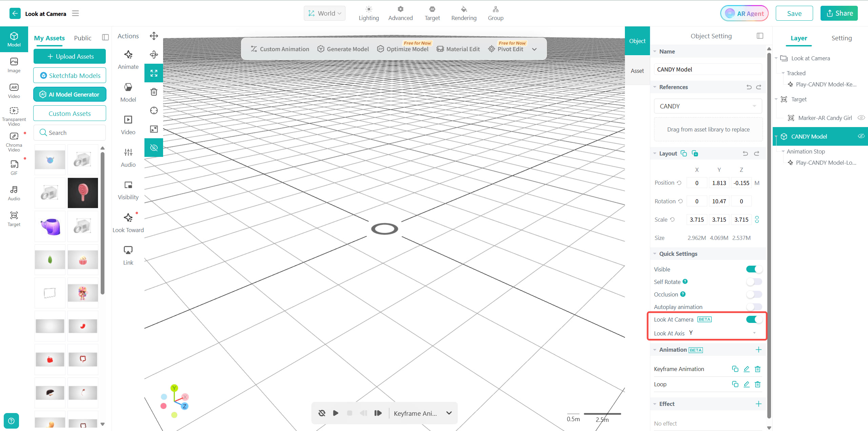
Task: Select the Audio asset category in sidebar
Action: click(14, 193)
